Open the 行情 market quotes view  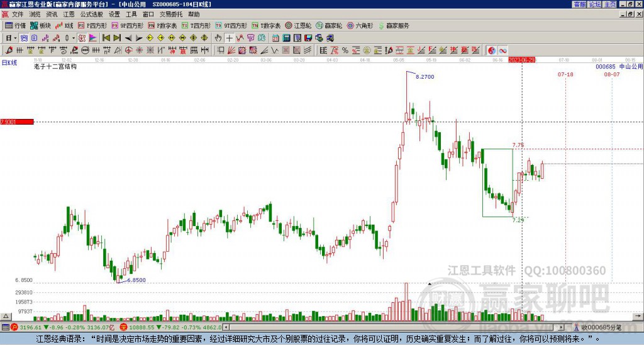coord(15,25)
